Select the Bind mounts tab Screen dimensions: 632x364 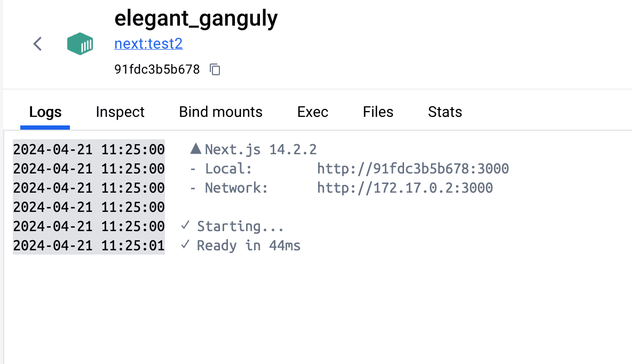(x=220, y=112)
